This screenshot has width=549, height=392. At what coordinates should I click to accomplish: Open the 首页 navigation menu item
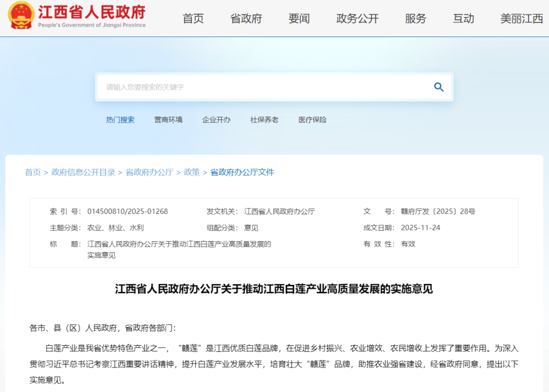(x=193, y=19)
